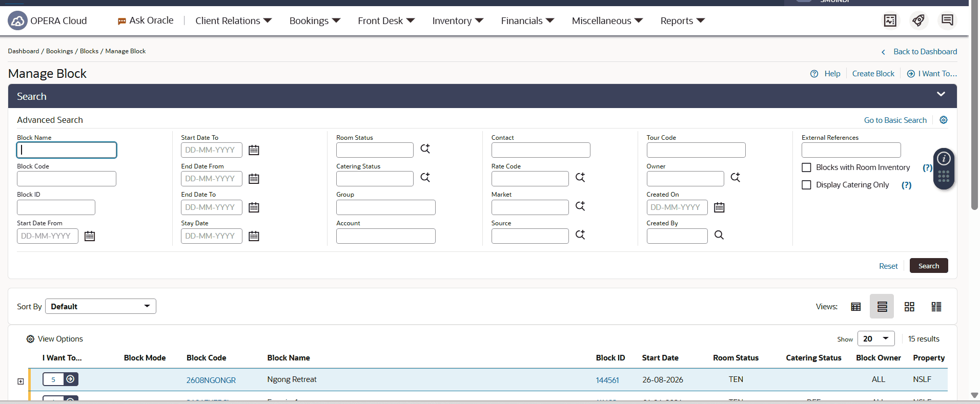Screen dimensions: 980x404
Task: Open calendar for Stay Date
Action: pyautogui.click(x=254, y=236)
